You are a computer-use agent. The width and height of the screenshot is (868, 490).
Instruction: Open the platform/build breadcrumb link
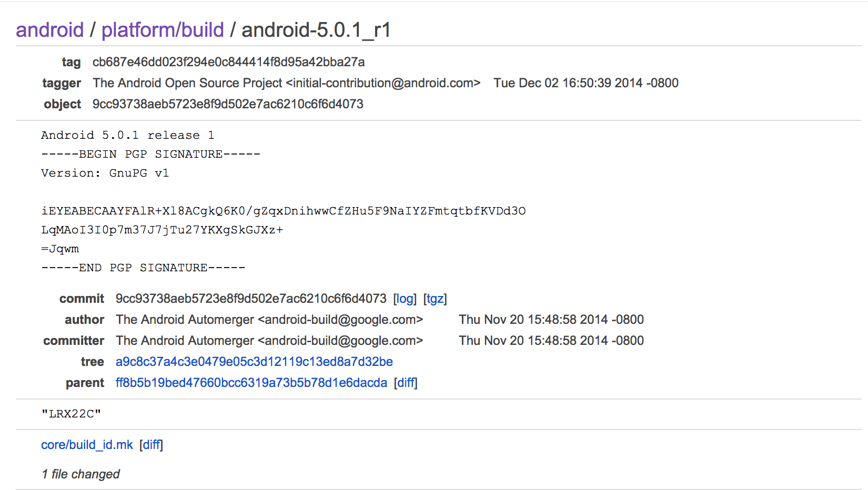pyautogui.click(x=163, y=30)
